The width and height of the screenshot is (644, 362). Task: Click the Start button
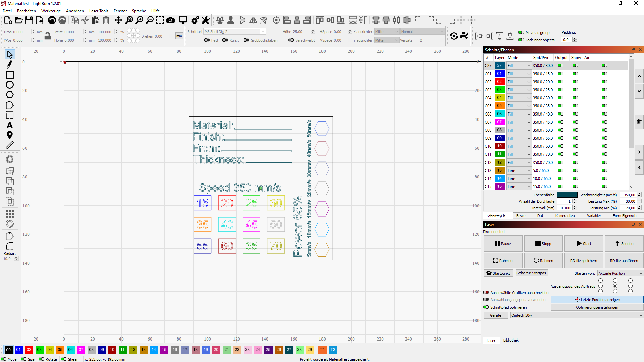(x=584, y=243)
